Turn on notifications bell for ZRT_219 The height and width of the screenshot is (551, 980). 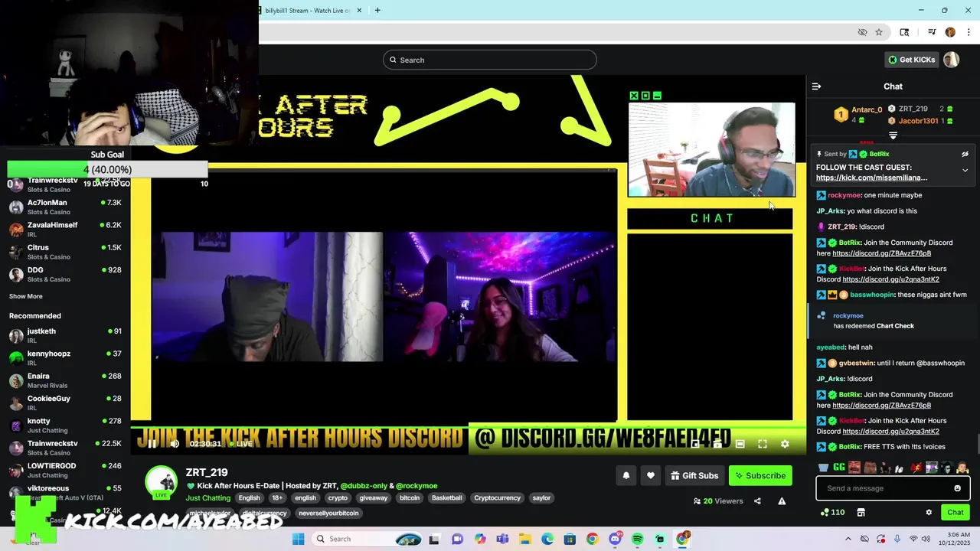(x=626, y=475)
